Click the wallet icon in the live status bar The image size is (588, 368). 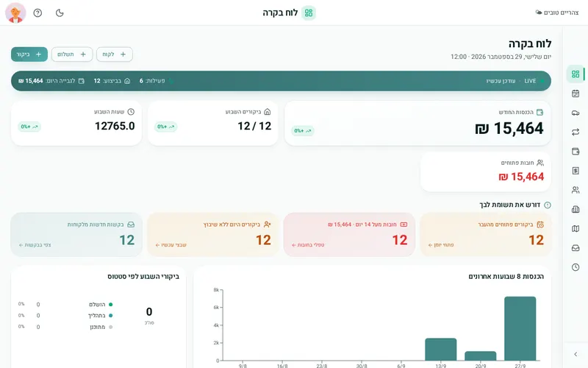(82, 81)
